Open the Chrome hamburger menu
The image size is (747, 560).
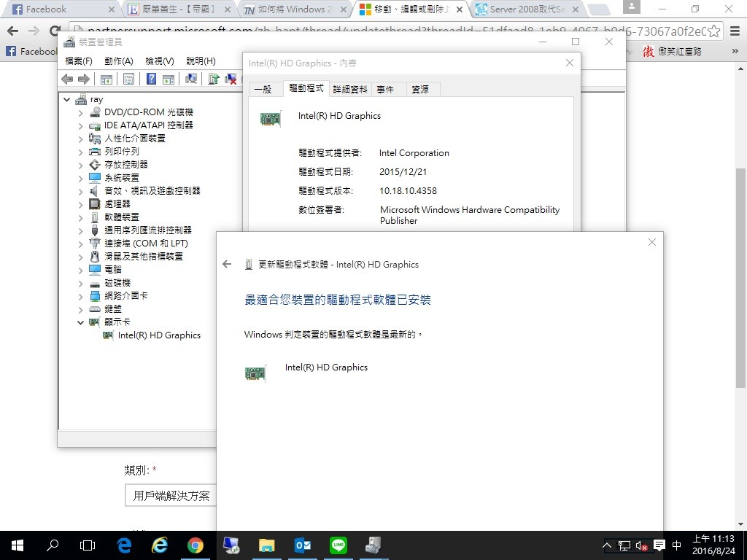(x=735, y=31)
